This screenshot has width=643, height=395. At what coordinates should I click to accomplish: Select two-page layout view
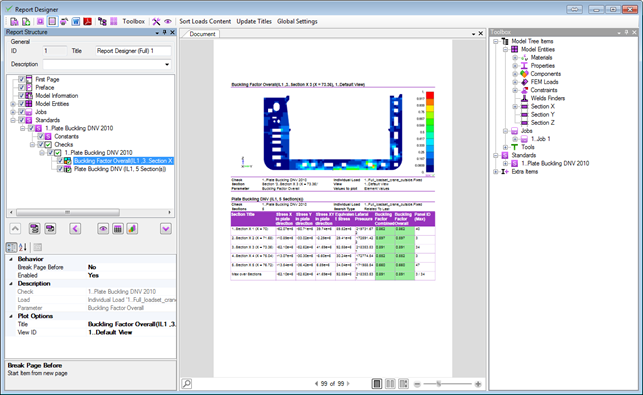(x=390, y=384)
